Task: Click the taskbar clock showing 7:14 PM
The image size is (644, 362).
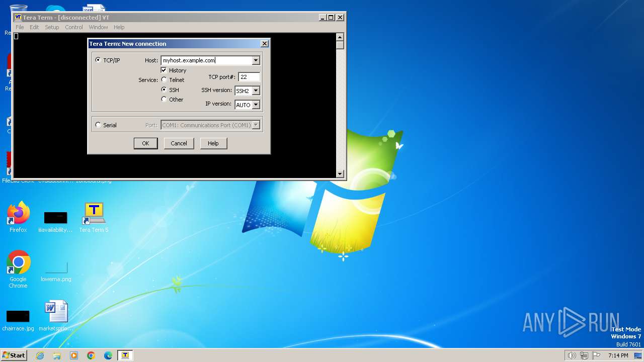Action: pyautogui.click(x=618, y=355)
